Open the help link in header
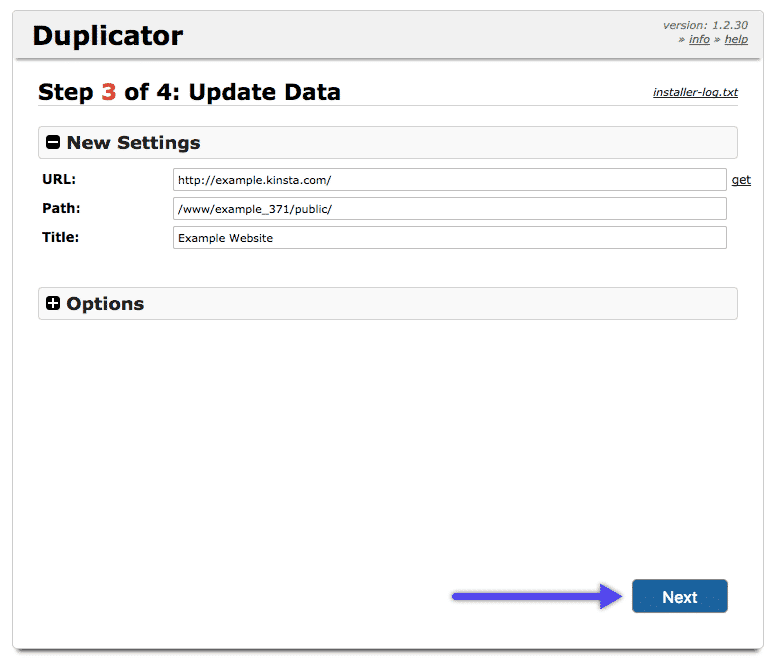 [x=736, y=39]
